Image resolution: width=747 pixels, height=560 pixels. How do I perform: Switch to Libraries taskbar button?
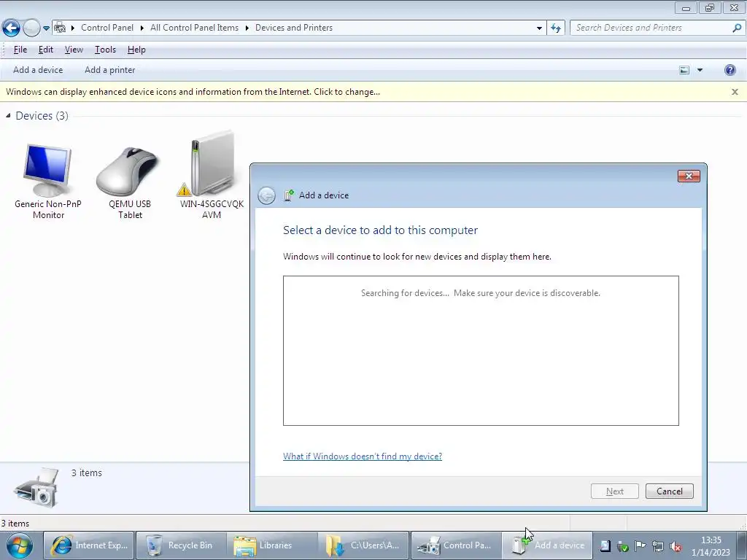click(x=271, y=545)
